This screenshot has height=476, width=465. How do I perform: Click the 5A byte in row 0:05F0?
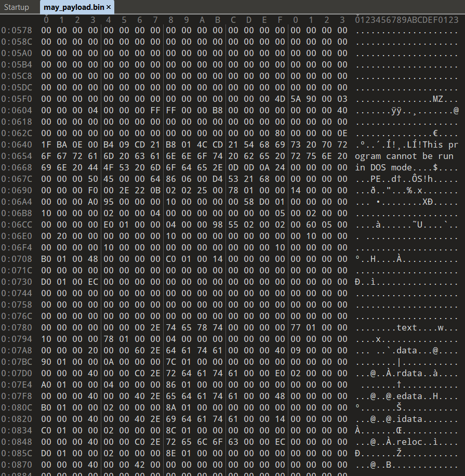296,99
